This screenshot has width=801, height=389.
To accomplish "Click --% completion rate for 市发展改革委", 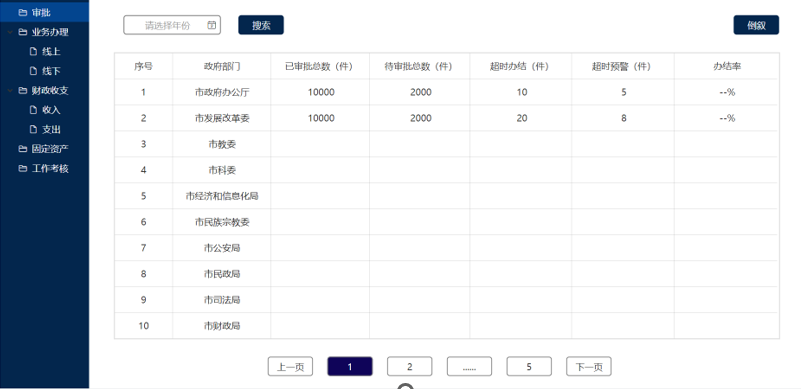I will pos(727,118).
